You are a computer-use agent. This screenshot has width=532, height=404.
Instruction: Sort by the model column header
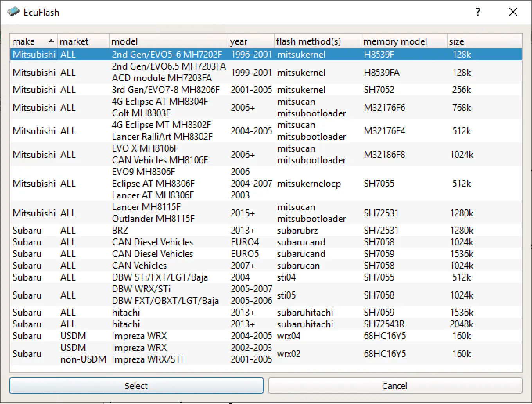click(x=168, y=41)
